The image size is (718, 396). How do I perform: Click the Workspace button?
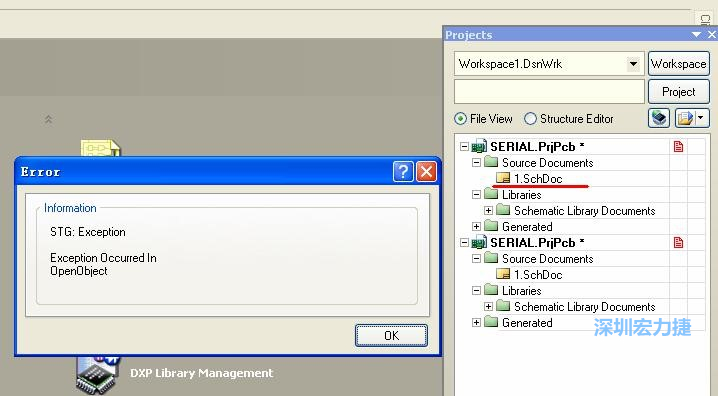point(679,64)
